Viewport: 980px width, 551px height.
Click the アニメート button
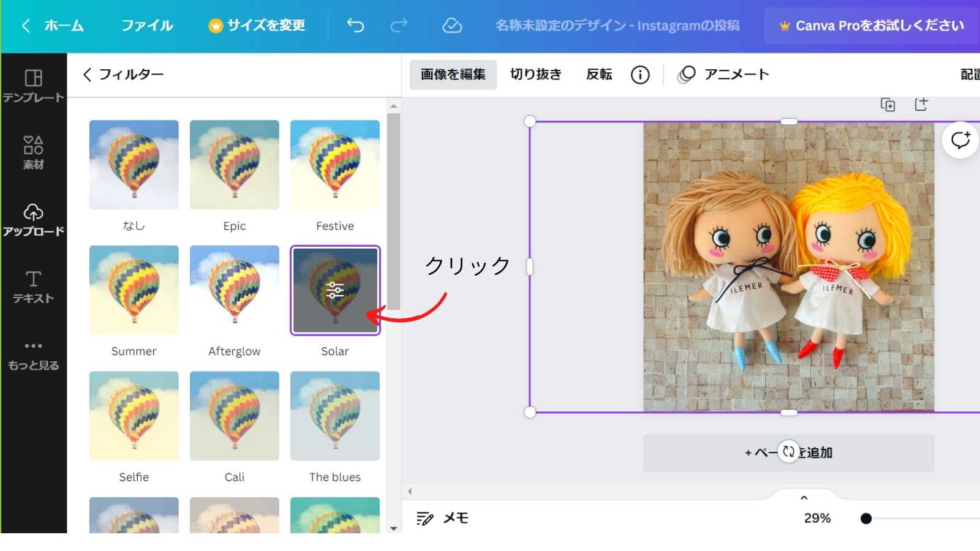pos(723,75)
